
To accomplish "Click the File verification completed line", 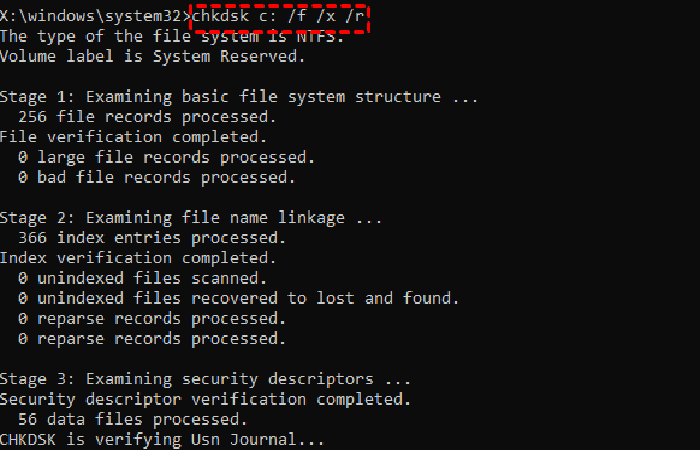I will pos(134,137).
